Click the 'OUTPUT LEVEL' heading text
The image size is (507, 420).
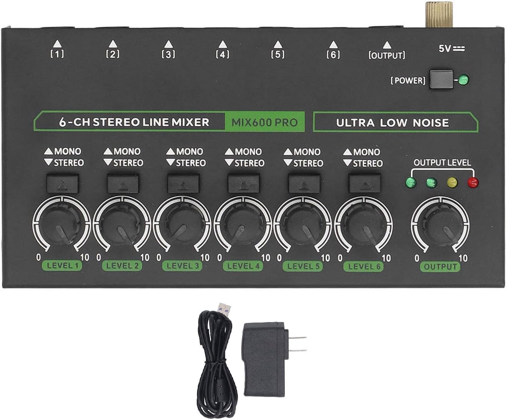(442, 163)
